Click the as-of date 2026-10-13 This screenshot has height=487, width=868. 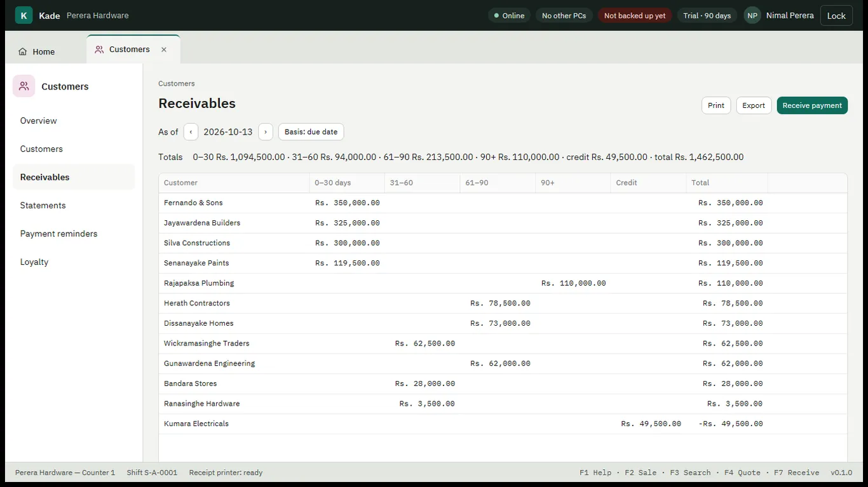click(x=228, y=132)
